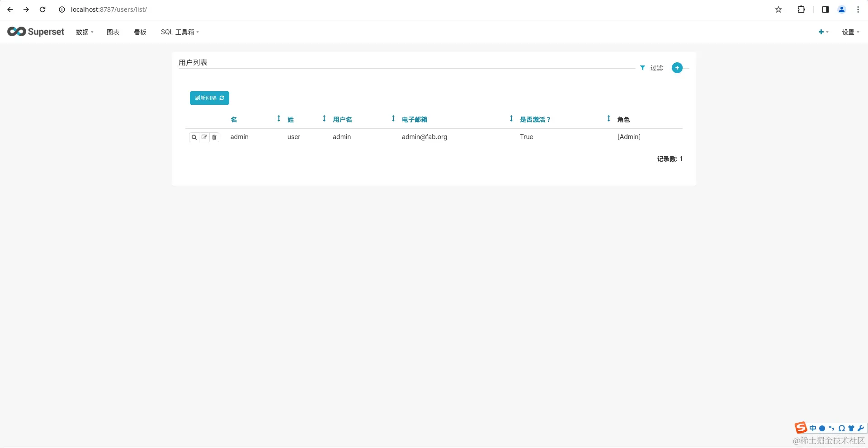Image resolution: width=868 pixels, height=448 pixels.
Task: Go back in the browser
Action: tap(10, 9)
